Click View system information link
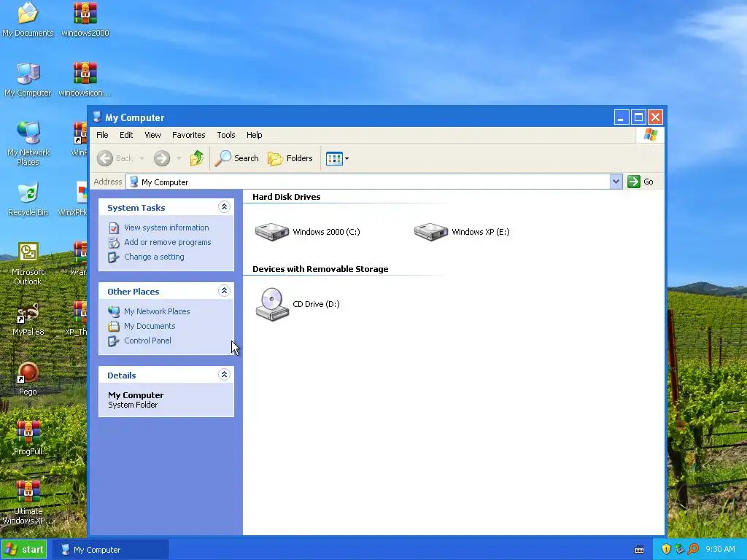The width and height of the screenshot is (747, 560). point(166,227)
